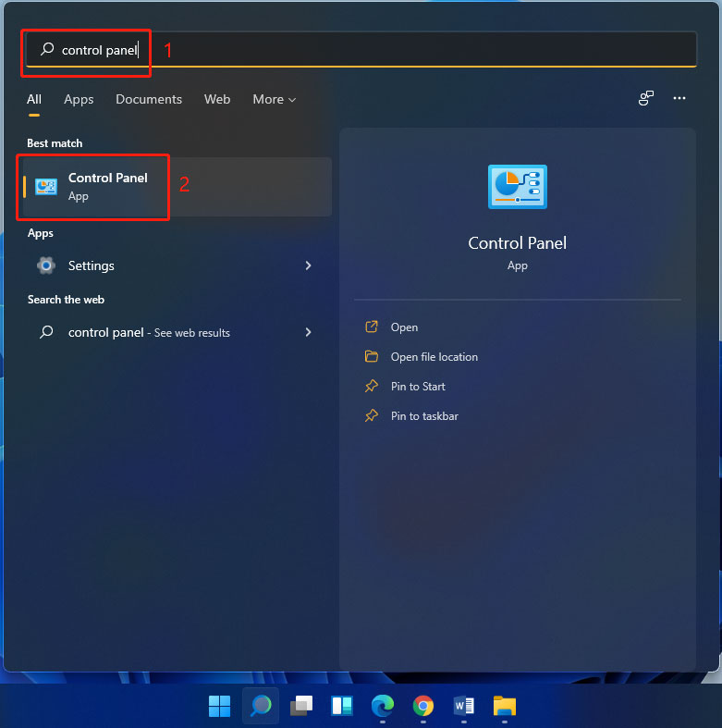Click the Open icon with arrow
722x728 pixels.
pos(372,327)
